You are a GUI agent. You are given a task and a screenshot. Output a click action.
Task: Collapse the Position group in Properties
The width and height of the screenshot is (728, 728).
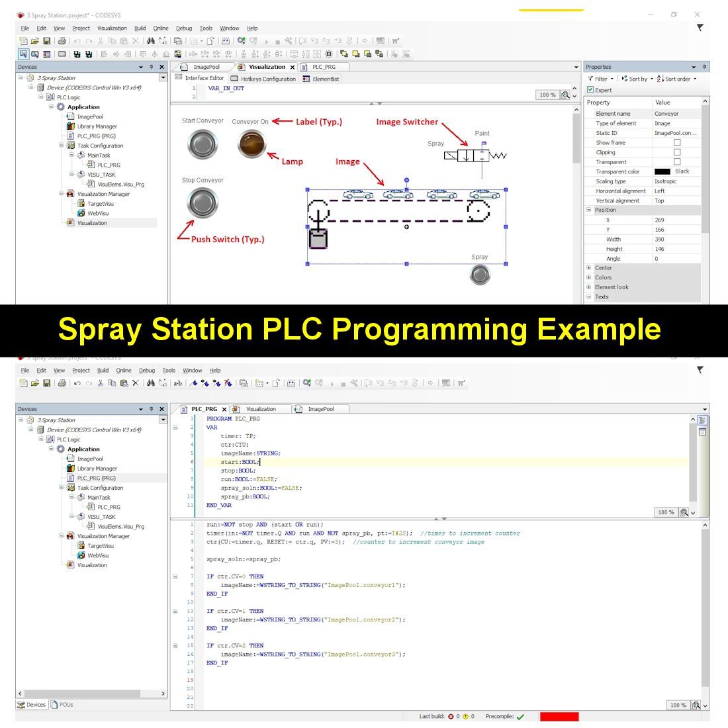(588, 209)
